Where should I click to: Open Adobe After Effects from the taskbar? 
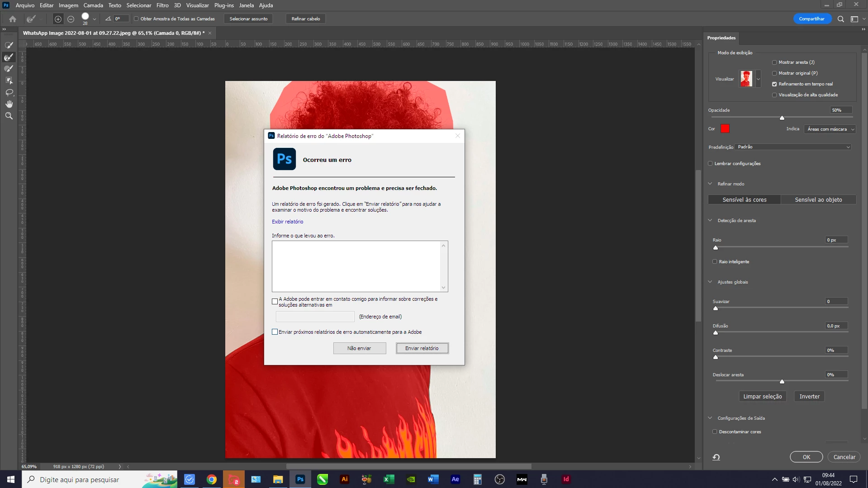point(455,479)
